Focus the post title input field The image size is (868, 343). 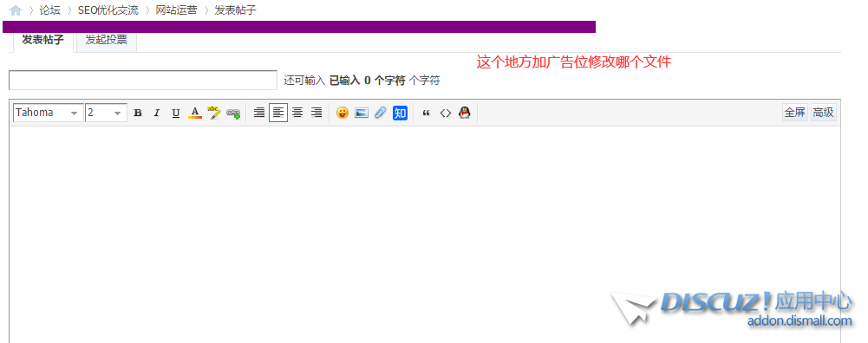[x=143, y=81]
